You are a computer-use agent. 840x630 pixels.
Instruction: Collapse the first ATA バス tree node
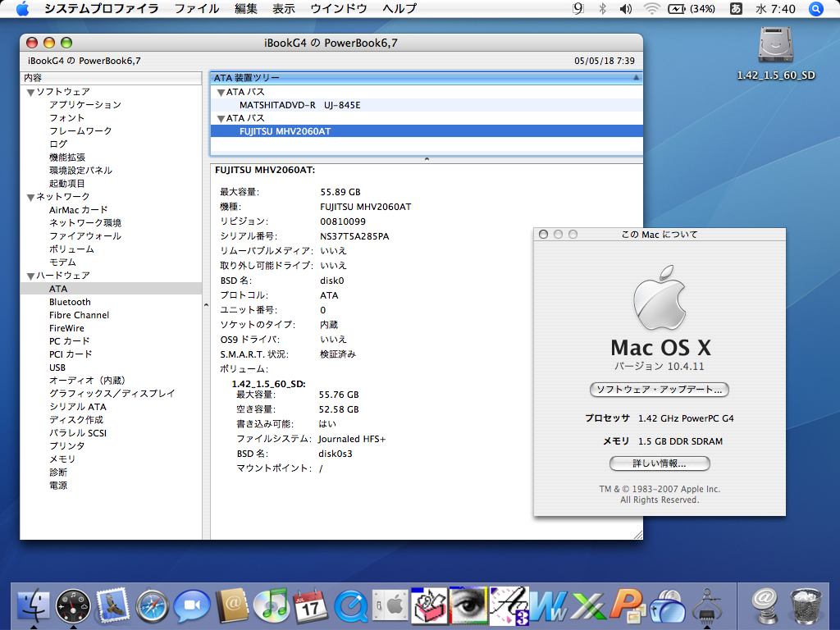220,93
